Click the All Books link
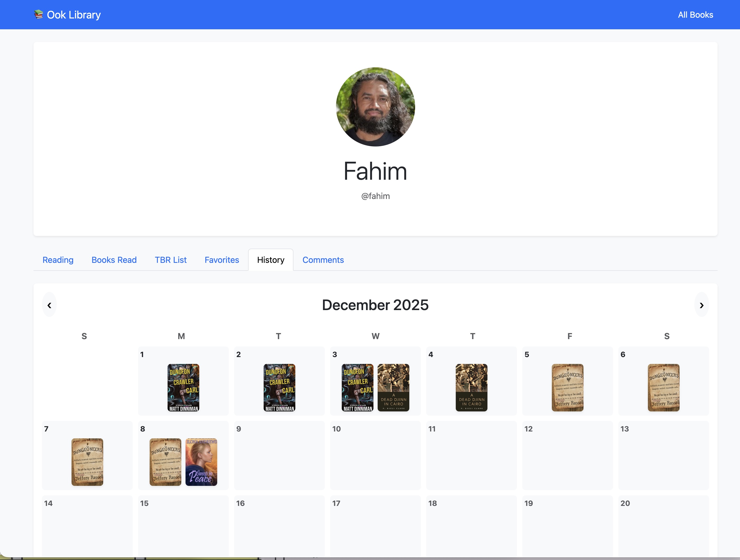740x560 pixels. point(695,15)
